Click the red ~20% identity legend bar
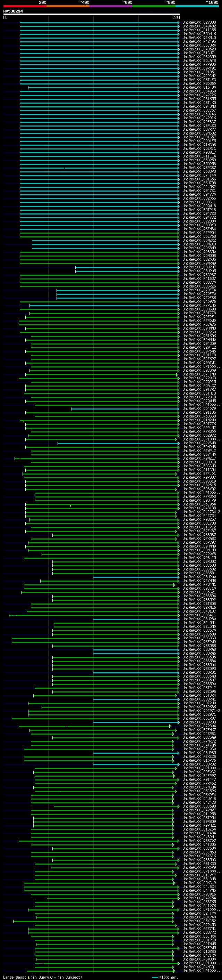This screenshot has height=980, width=222. (25, 6)
